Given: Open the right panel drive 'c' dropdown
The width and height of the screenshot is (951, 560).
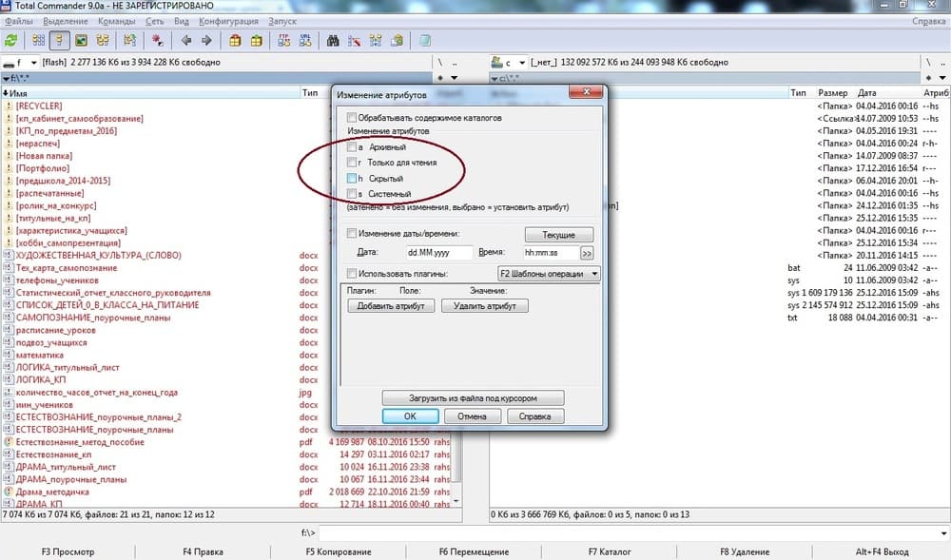Looking at the screenshot, I should coord(521,63).
